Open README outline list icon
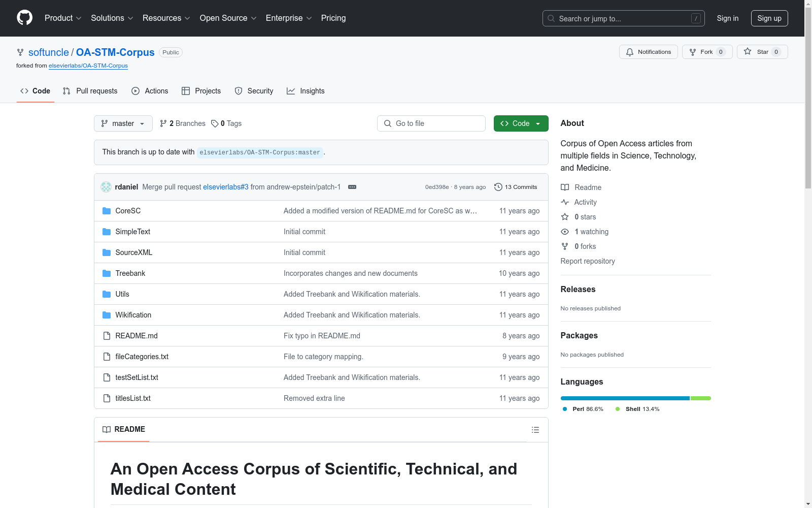 click(x=535, y=430)
